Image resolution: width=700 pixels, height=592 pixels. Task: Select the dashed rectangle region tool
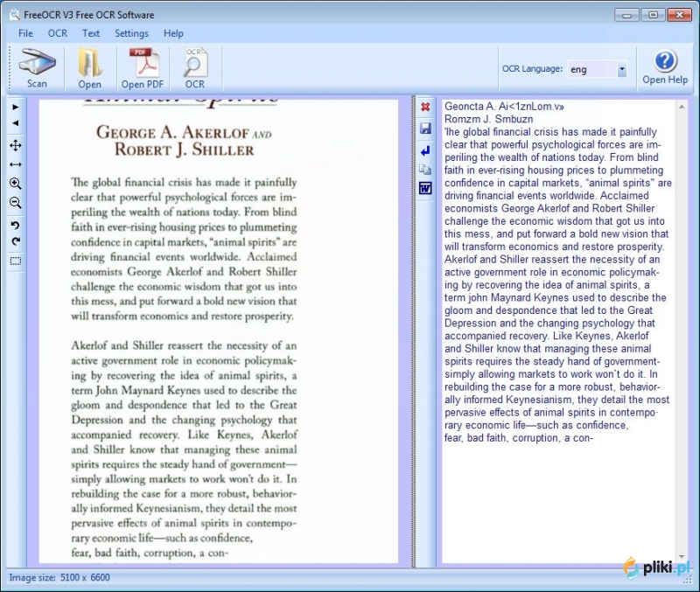click(x=16, y=261)
